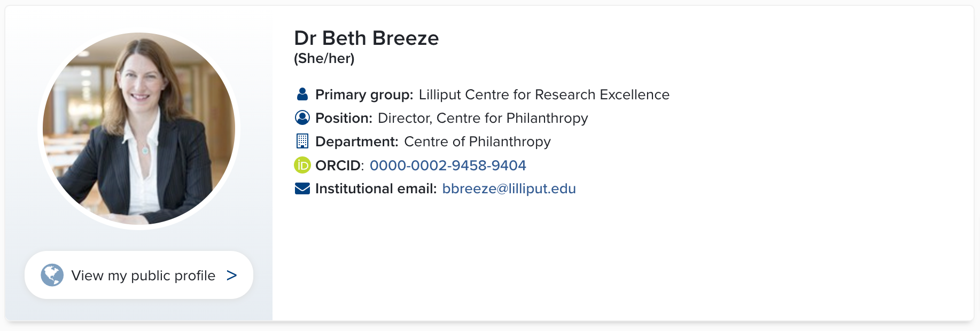Click the "View my public profile" text
Viewport: 980px width, 331px height.
(x=143, y=275)
